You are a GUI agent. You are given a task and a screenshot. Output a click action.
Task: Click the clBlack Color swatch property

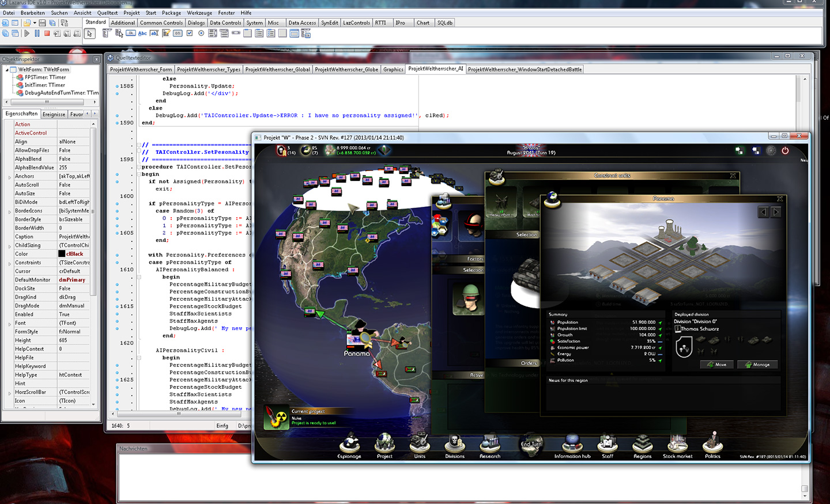(x=62, y=254)
